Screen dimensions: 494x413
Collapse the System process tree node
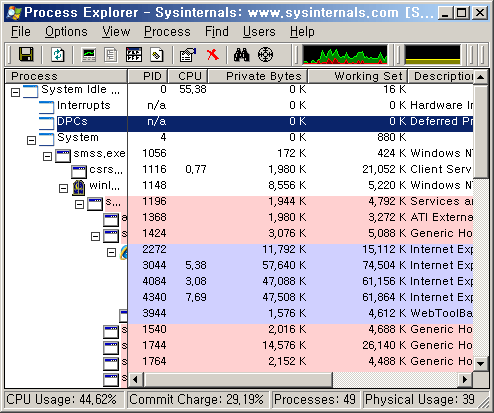(x=31, y=140)
